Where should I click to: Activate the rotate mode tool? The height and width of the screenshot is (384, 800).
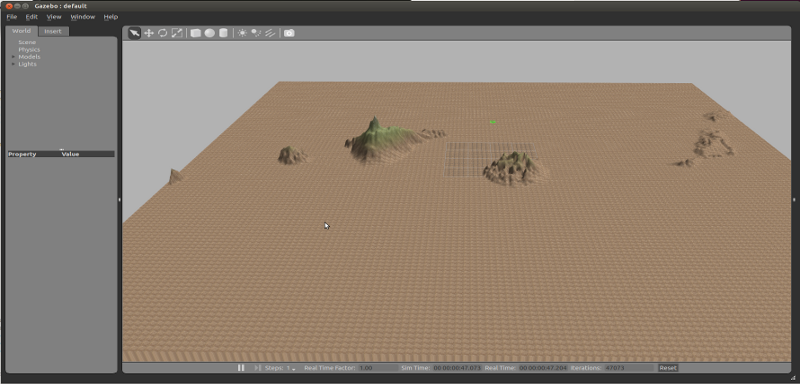pyautogui.click(x=162, y=33)
